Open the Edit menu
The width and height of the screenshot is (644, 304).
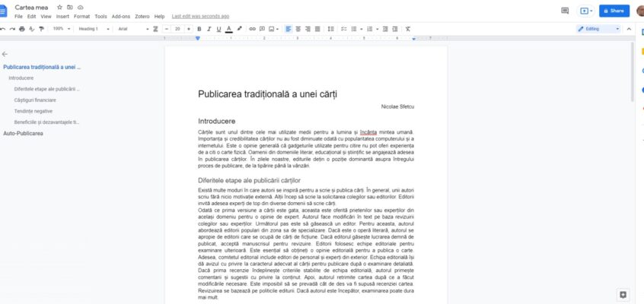(32, 17)
